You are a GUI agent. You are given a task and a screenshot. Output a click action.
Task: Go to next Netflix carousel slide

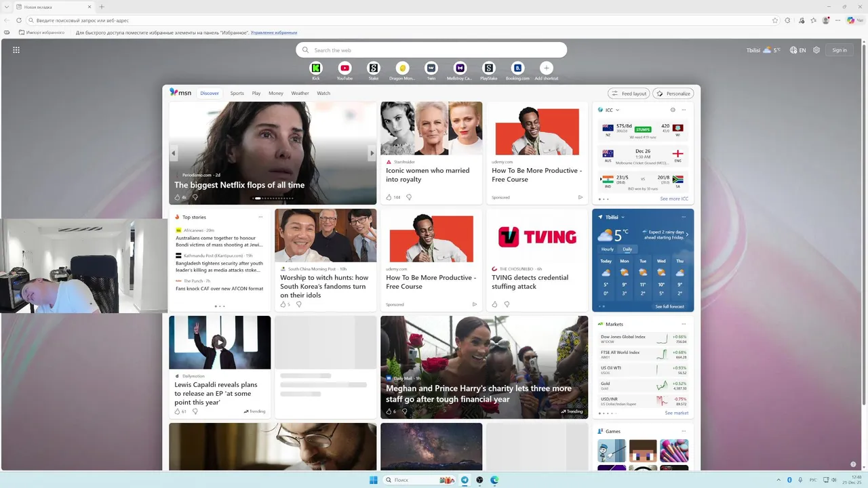click(x=372, y=153)
